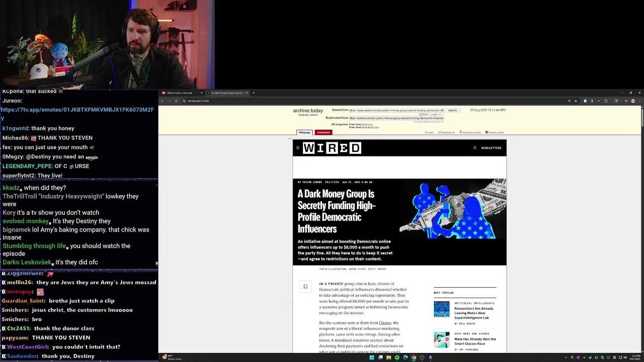Click the report bug or abuse link
Viewport: 644px width, 362px height.
[x=469, y=132]
